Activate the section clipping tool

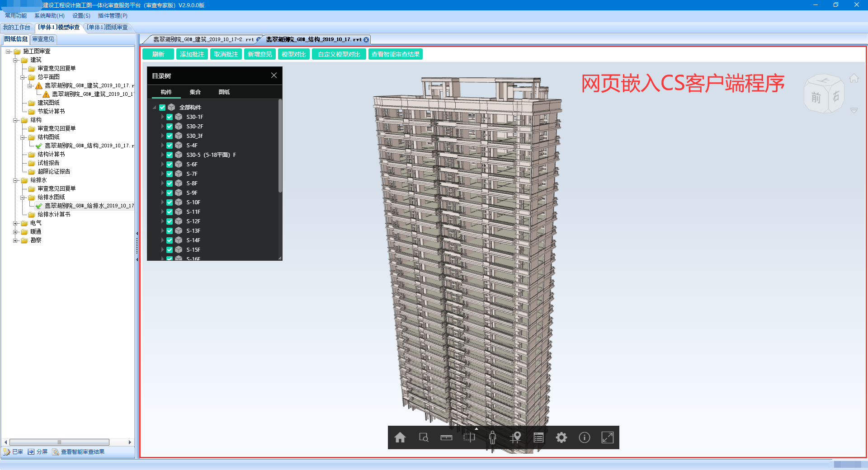coord(469,437)
